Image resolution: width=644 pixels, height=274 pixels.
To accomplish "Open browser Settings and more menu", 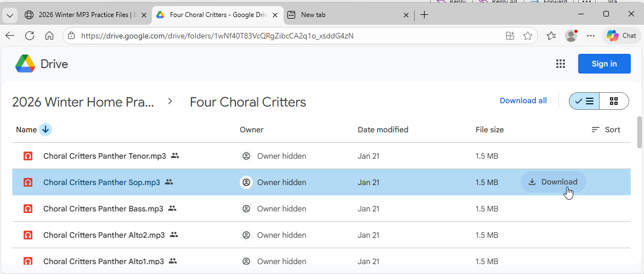I will [591, 36].
